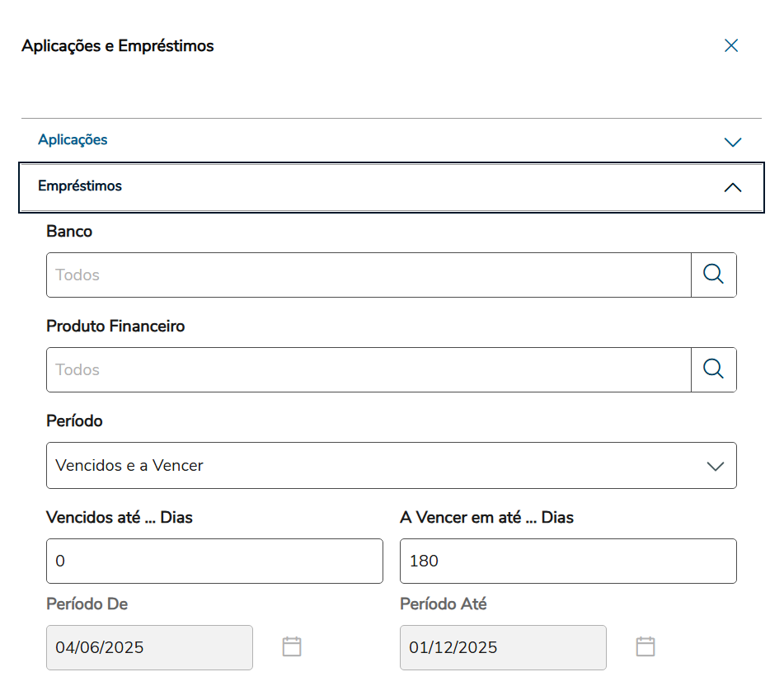
Task: Click the Vencidos até Dias field
Action: (214, 561)
